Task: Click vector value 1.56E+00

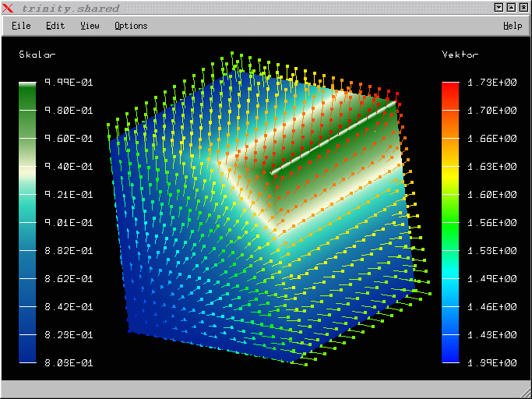Action: (x=492, y=223)
